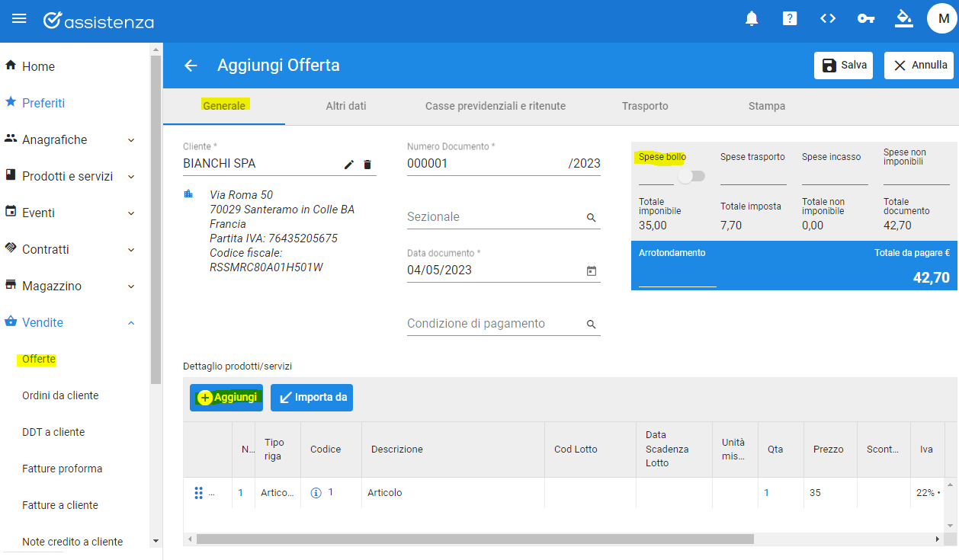The image size is (959, 560).
Task: Switch to the Trasporto tab
Action: pyautogui.click(x=645, y=106)
